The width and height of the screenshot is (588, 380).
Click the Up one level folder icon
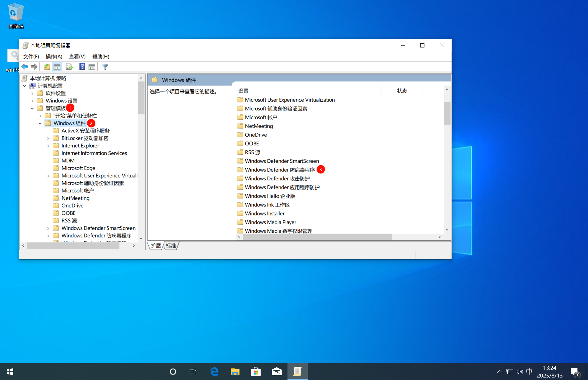pos(47,67)
